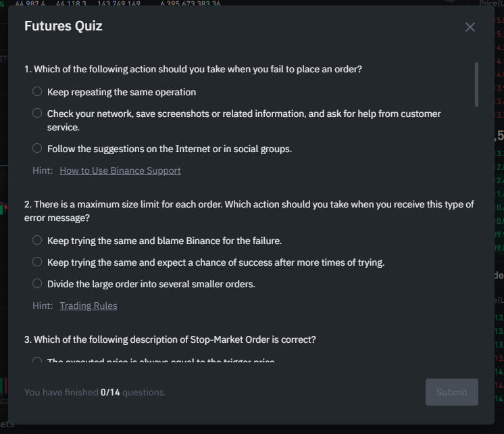Screen dimensions: 504x434
Task: Click the 'Hint:' label beside Trading Rules link
Action: (x=43, y=306)
